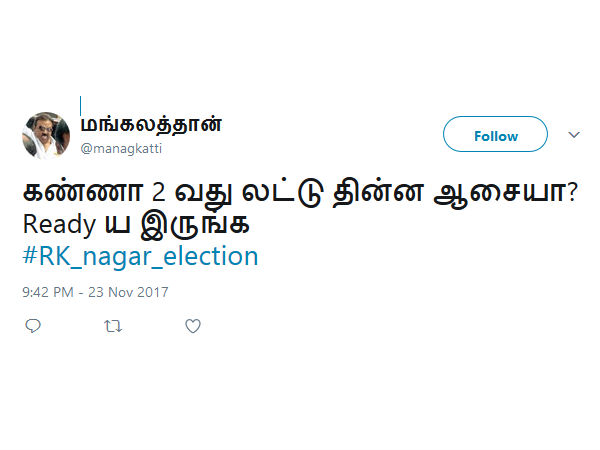This screenshot has width=600, height=450.
Task: Like the tweet with the heart icon
Action: (193, 326)
